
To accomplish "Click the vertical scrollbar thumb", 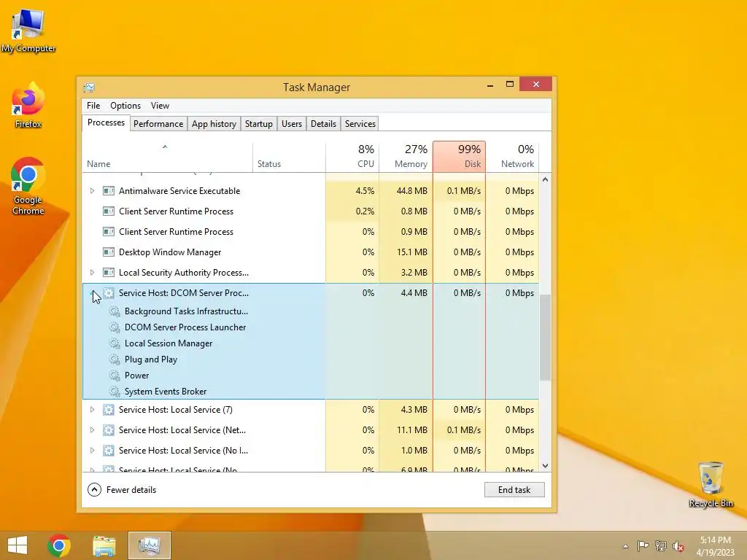I will coord(546,337).
